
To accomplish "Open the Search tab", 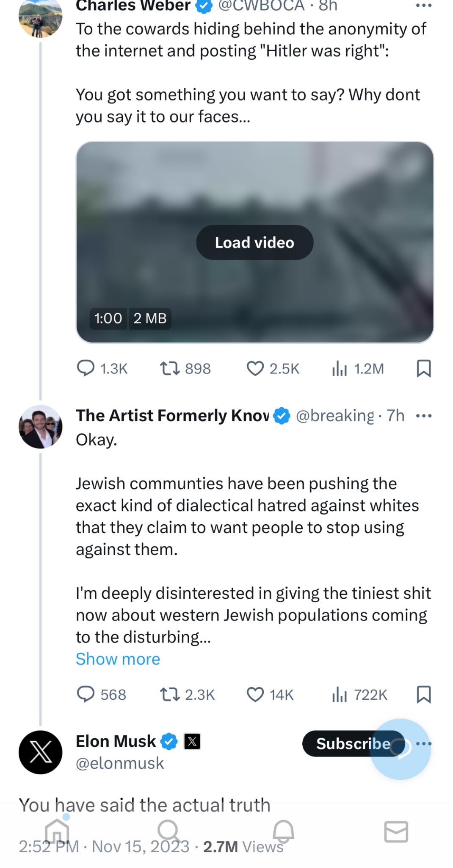I will [169, 831].
